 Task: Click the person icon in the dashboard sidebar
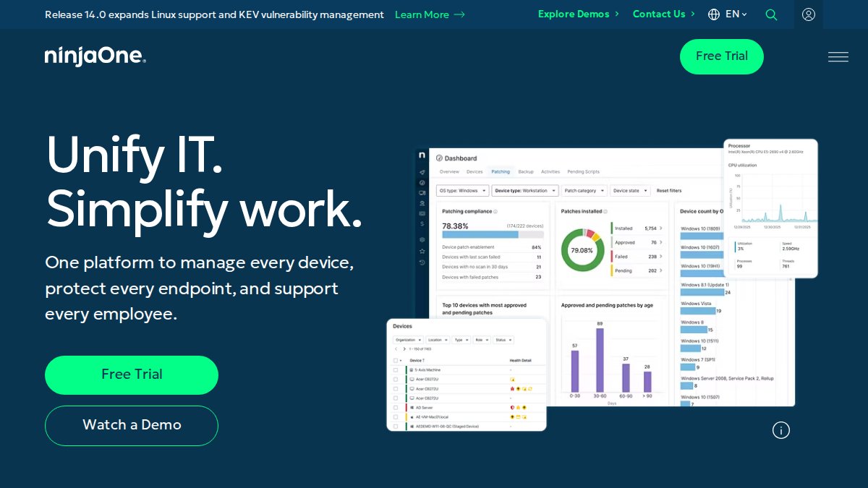pos(422,203)
